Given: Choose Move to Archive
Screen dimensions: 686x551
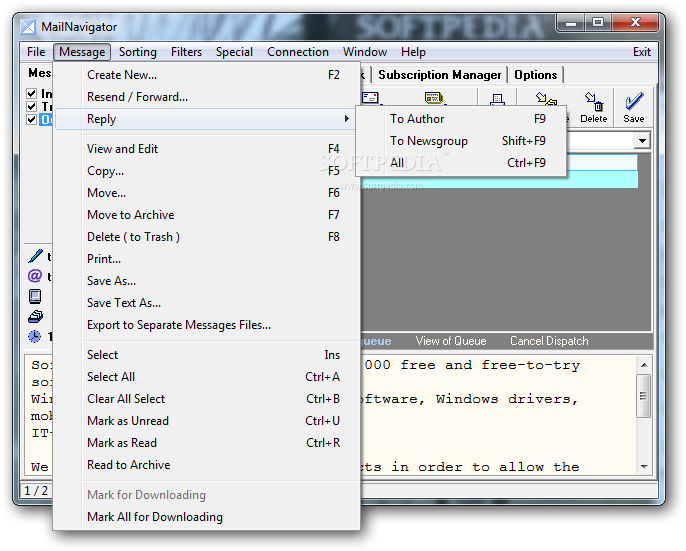Looking at the screenshot, I should click(206, 215).
